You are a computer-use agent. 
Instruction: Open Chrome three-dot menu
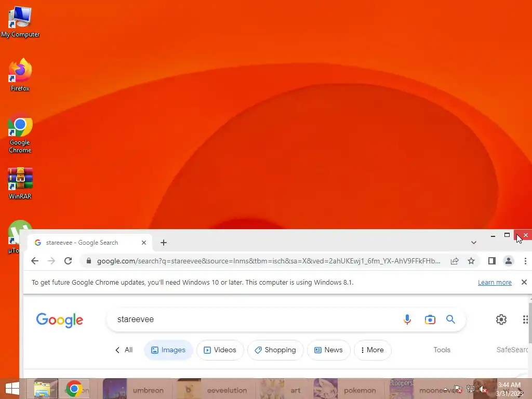pyautogui.click(x=525, y=261)
